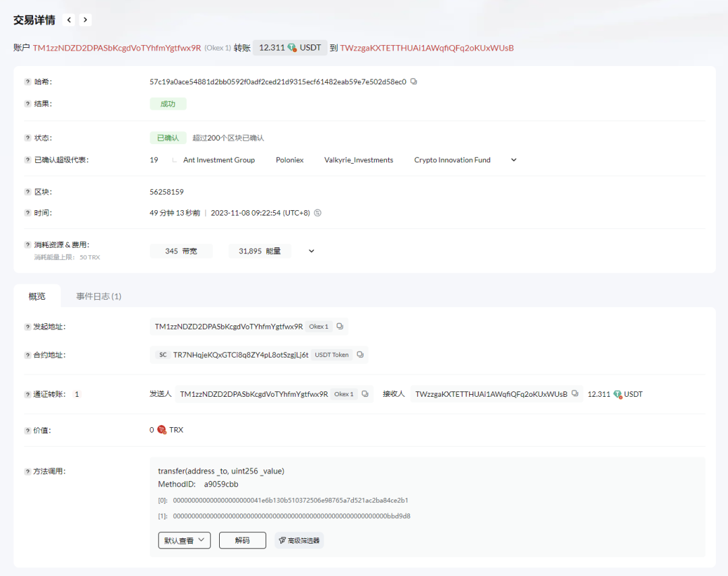
Task: Click the 解码 button
Action: [x=243, y=540]
